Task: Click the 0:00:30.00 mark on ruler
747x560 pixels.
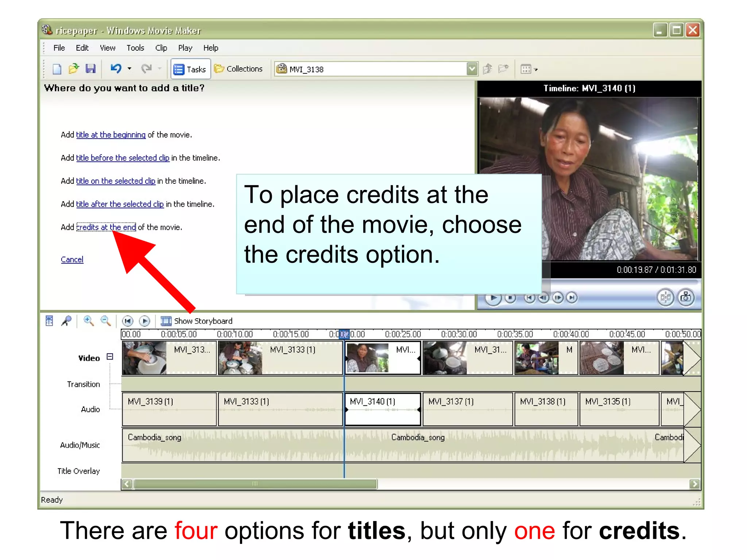Action: [x=458, y=334]
